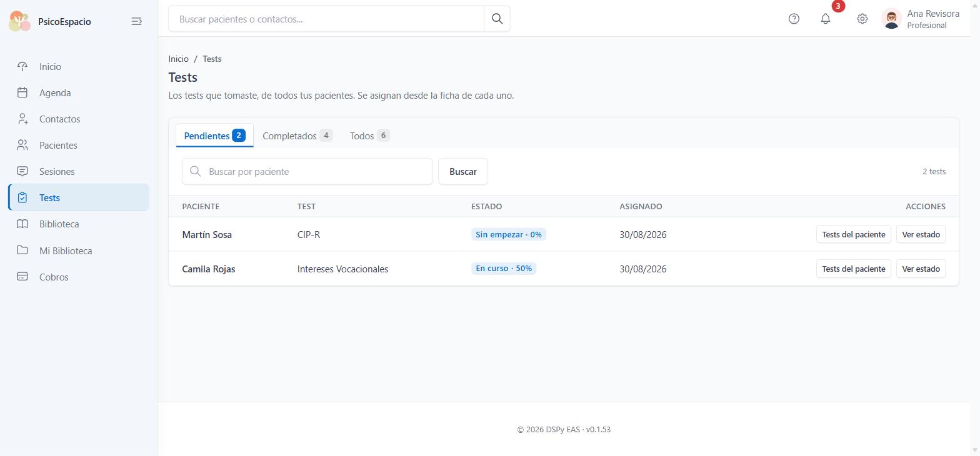This screenshot has height=456, width=980.
Task: Click Ana Revisora avatar picture
Action: [x=891, y=19]
